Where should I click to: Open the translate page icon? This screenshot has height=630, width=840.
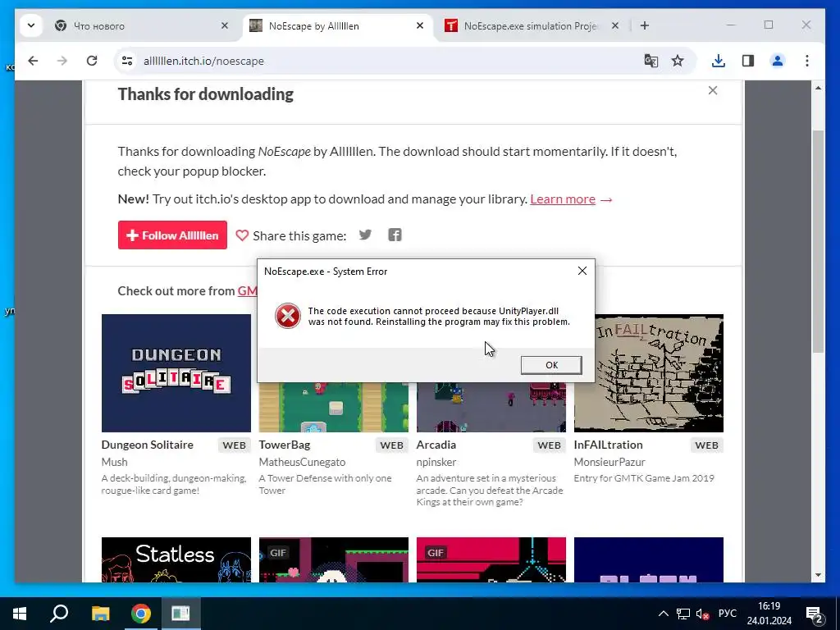tap(651, 61)
